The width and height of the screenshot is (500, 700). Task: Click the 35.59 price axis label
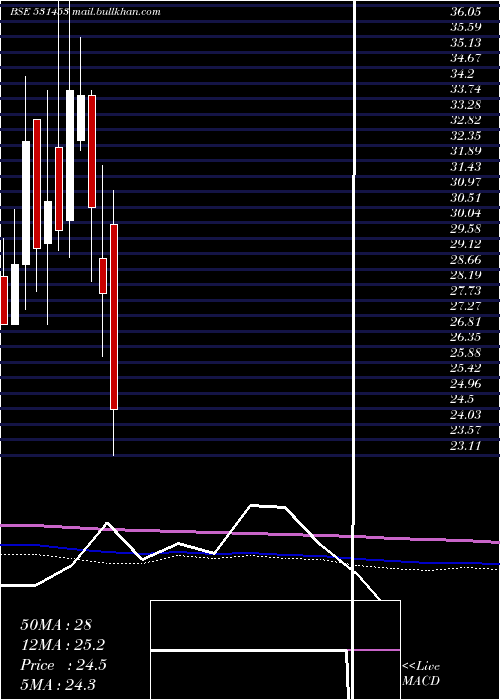click(x=466, y=27)
